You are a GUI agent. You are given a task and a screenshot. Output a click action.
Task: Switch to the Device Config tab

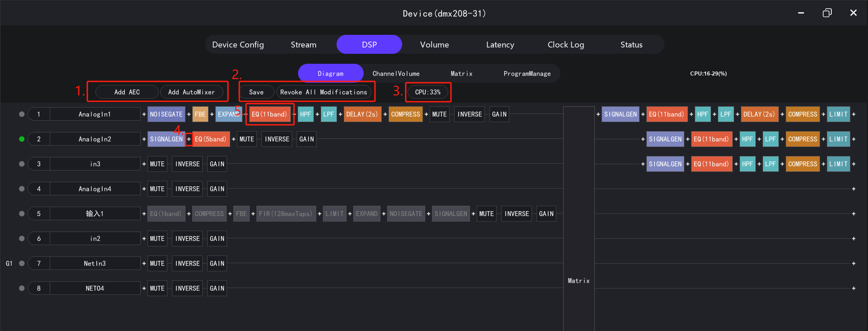238,45
